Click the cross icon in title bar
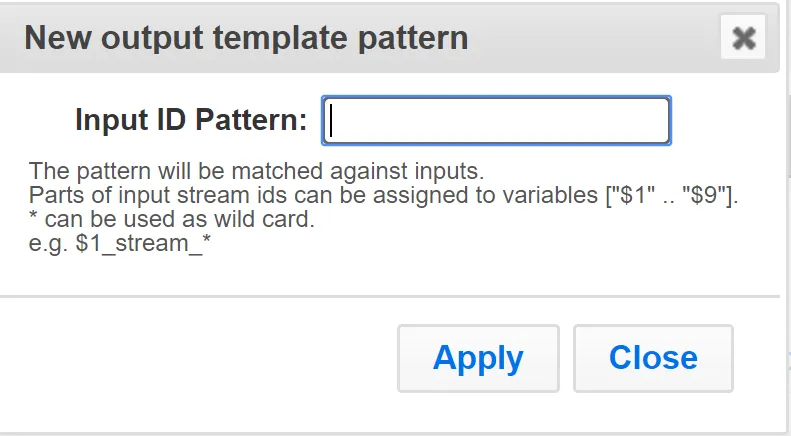Screen dimensions: 791x436 click(743, 38)
